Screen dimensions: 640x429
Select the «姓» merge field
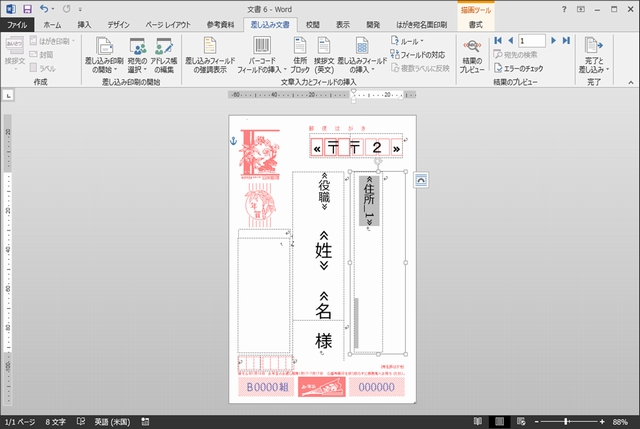pos(324,251)
